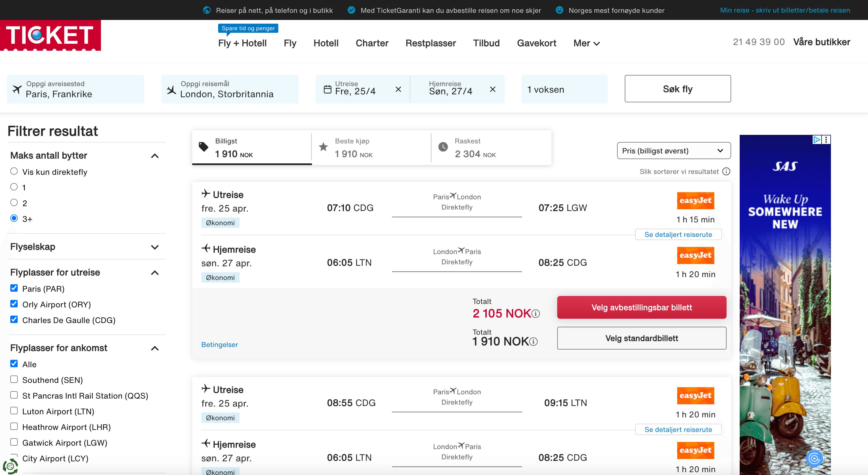
Task: Click the cookie settings icon in the corner
Action: tap(10, 466)
